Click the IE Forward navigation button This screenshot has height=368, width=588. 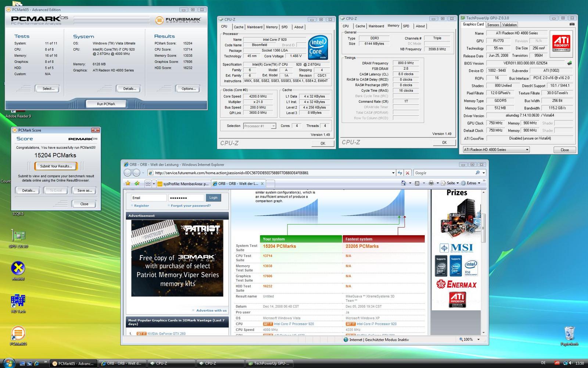click(136, 173)
